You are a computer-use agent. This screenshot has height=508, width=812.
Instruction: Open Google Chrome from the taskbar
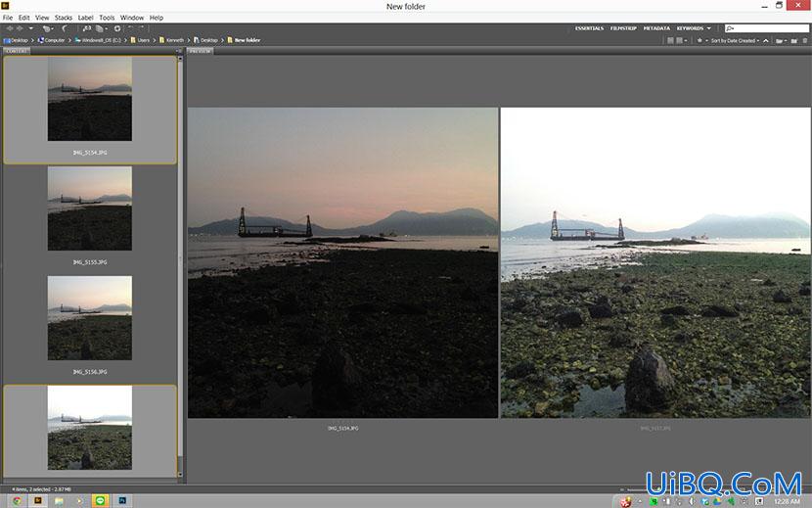pyautogui.click(x=17, y=501)
